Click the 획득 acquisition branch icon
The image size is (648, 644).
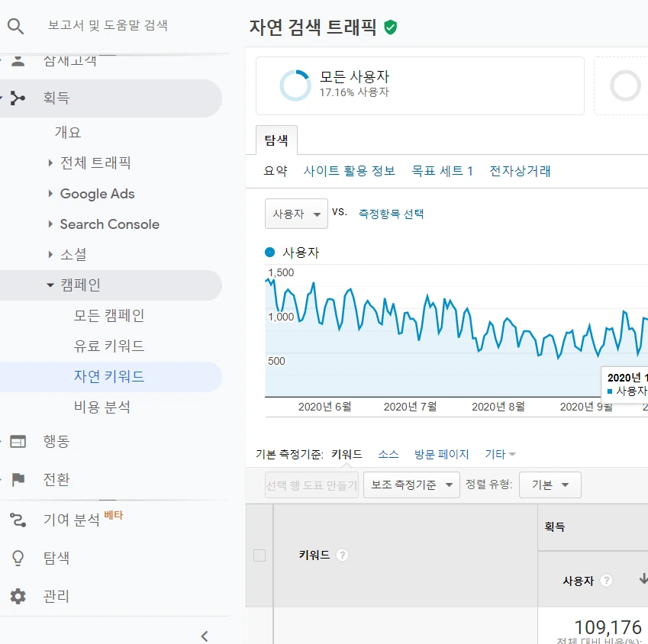(18, 98)
